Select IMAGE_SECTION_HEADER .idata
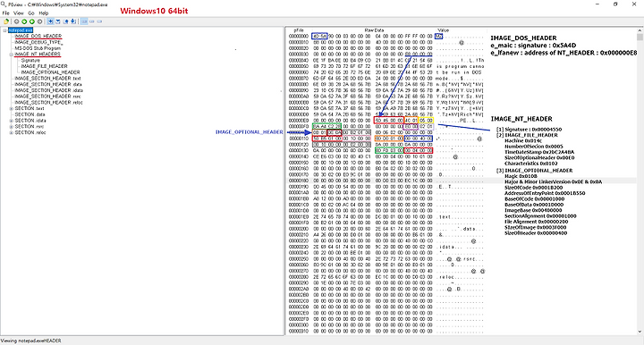 49,90
